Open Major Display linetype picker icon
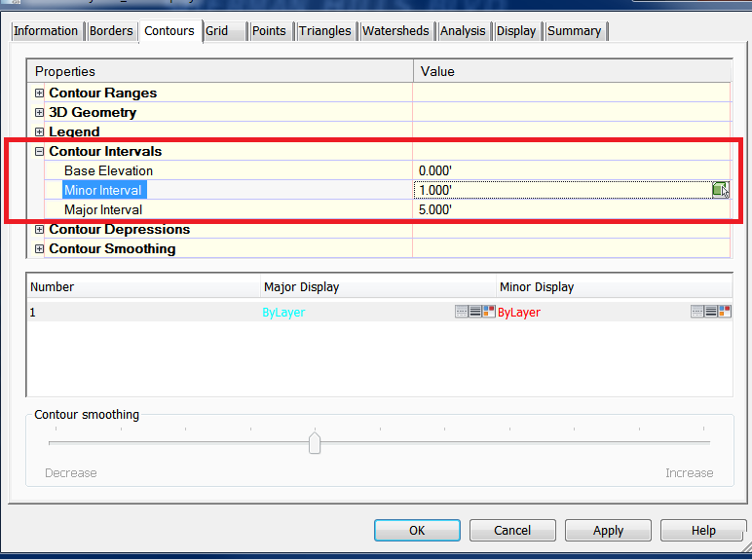 [462, 312]
